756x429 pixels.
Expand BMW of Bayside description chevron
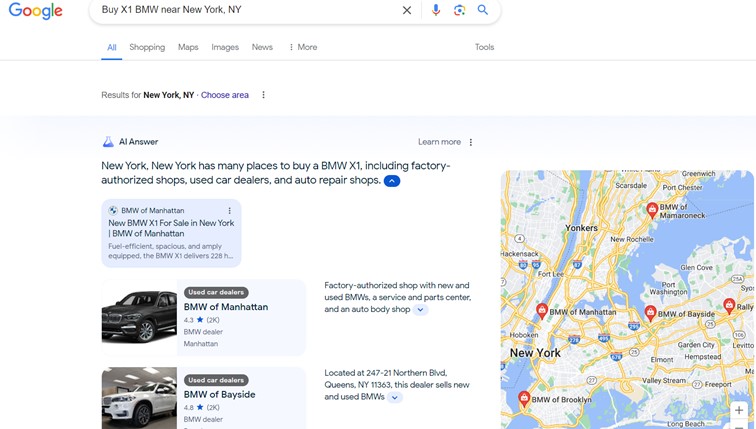(395, 397)
